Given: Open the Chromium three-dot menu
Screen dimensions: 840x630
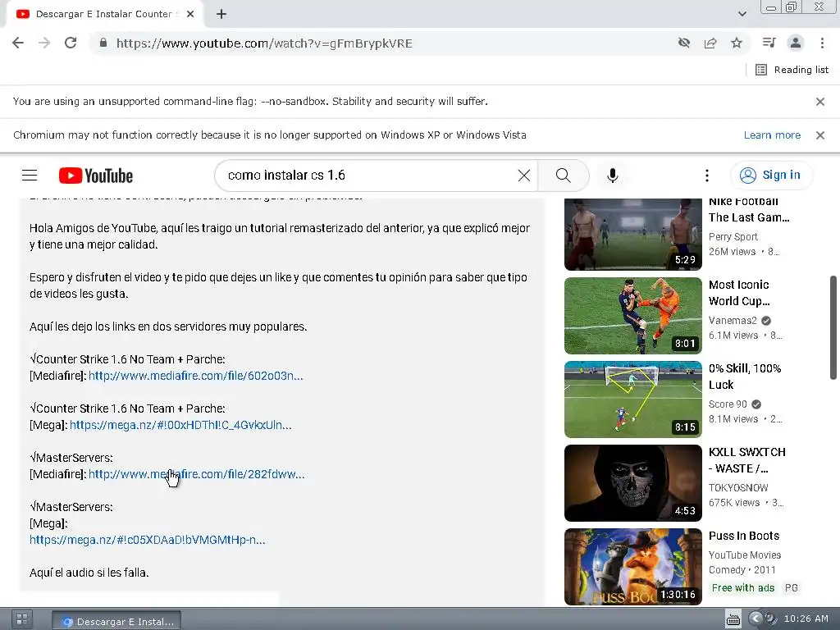Looking at the screenshot, I should [822, 43].
